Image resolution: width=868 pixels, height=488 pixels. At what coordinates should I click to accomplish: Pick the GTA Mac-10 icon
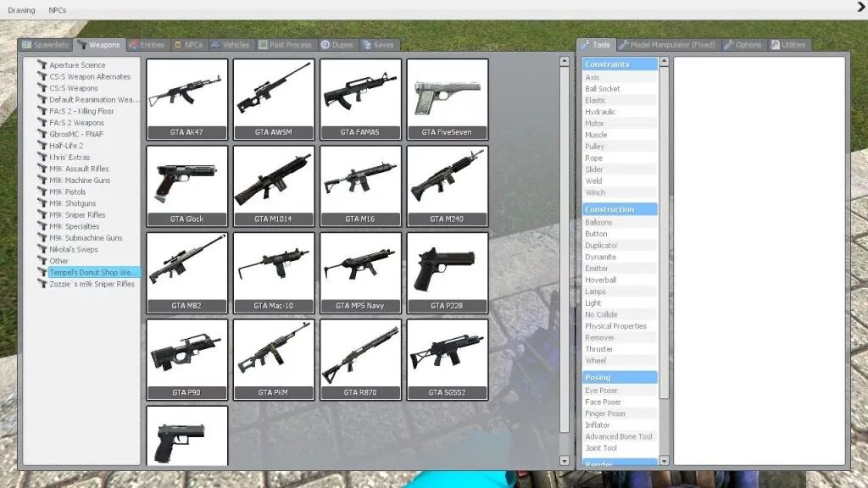point(274,274)
